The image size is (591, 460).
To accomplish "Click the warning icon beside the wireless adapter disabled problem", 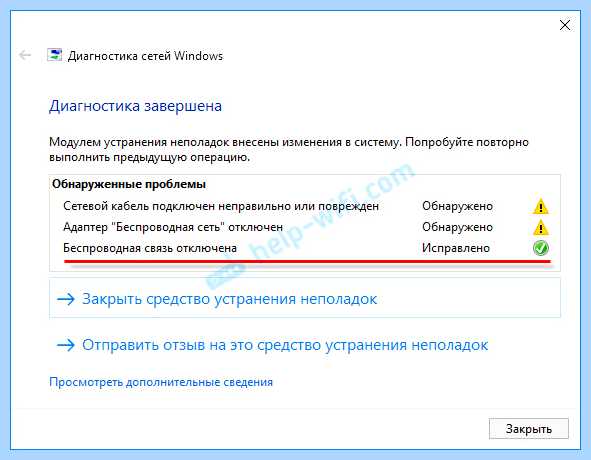I will pyautogui.click(x=540, y=227).
